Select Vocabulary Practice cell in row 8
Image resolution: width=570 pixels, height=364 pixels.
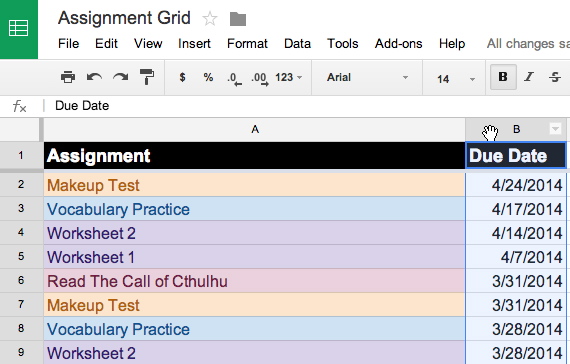tap(254, 329)
